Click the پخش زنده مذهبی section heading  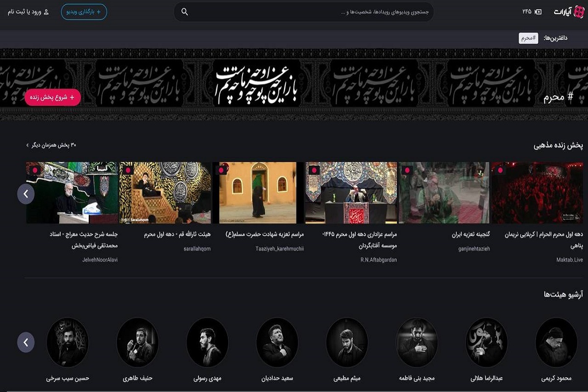tap(559, 146)
